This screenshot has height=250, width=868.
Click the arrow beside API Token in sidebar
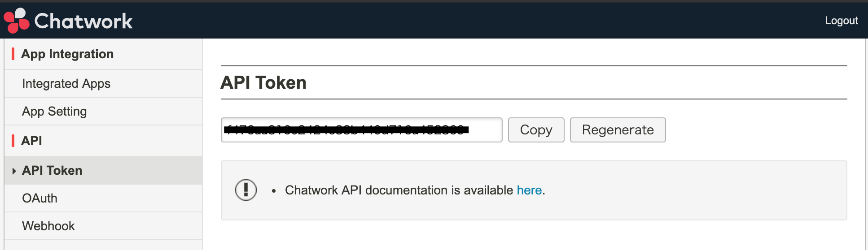coord(14,171)
